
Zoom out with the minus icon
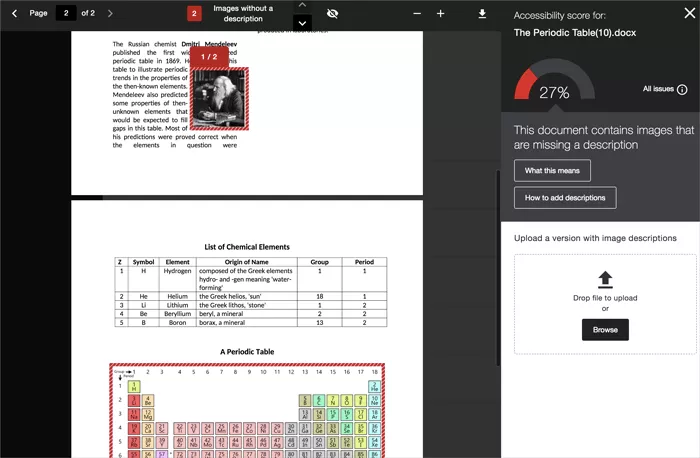(409, 13)
